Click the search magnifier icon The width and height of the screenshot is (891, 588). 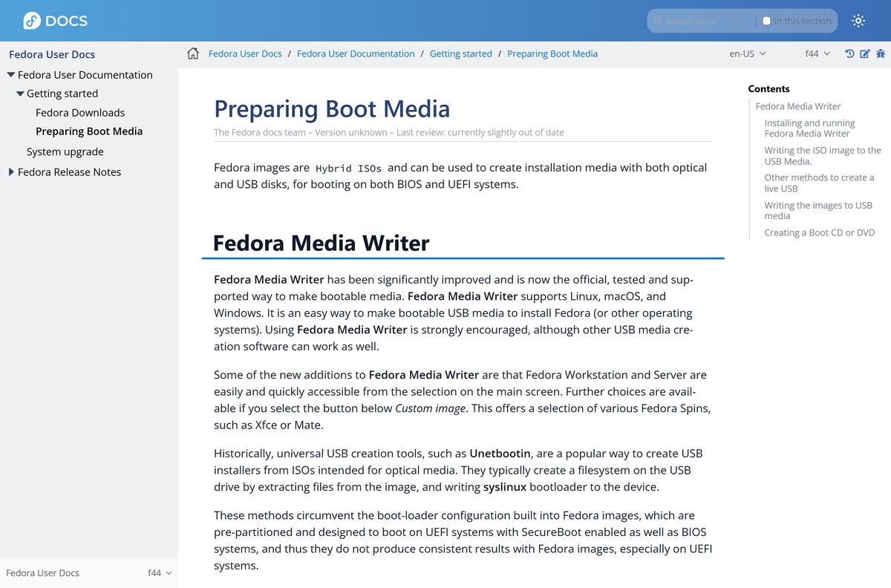tap(658, 21)
